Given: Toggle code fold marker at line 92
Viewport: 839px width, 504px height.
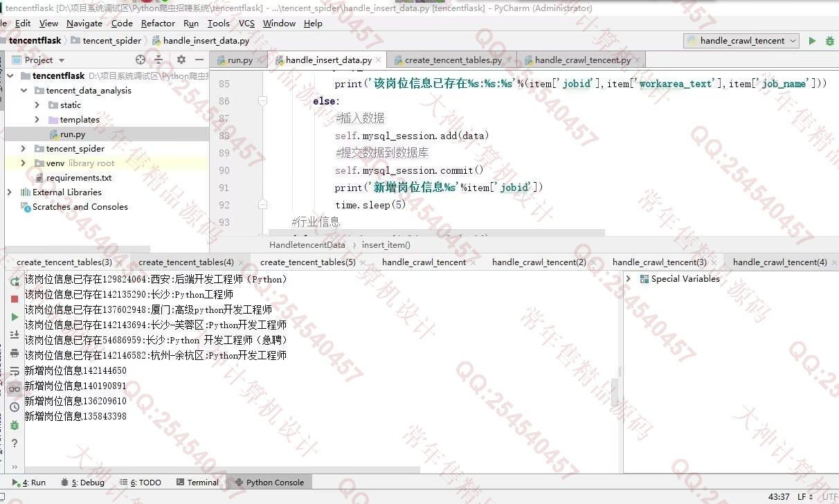Looking at the screenshot, I should tap(262, 205).
